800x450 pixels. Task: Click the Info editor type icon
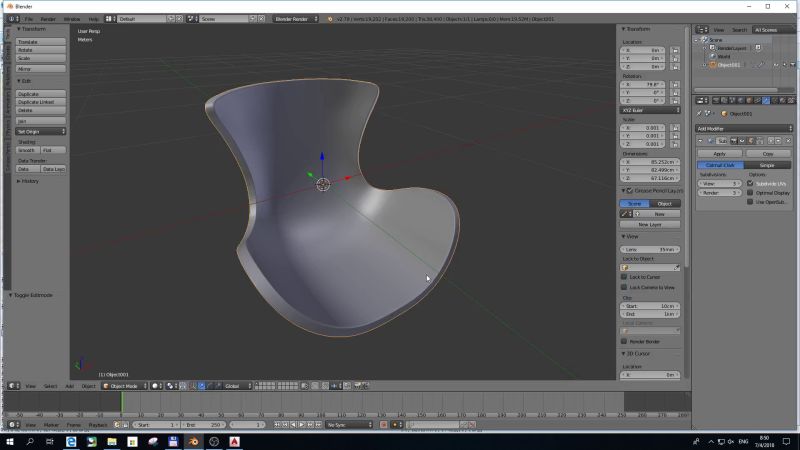(x=11, y=19)
